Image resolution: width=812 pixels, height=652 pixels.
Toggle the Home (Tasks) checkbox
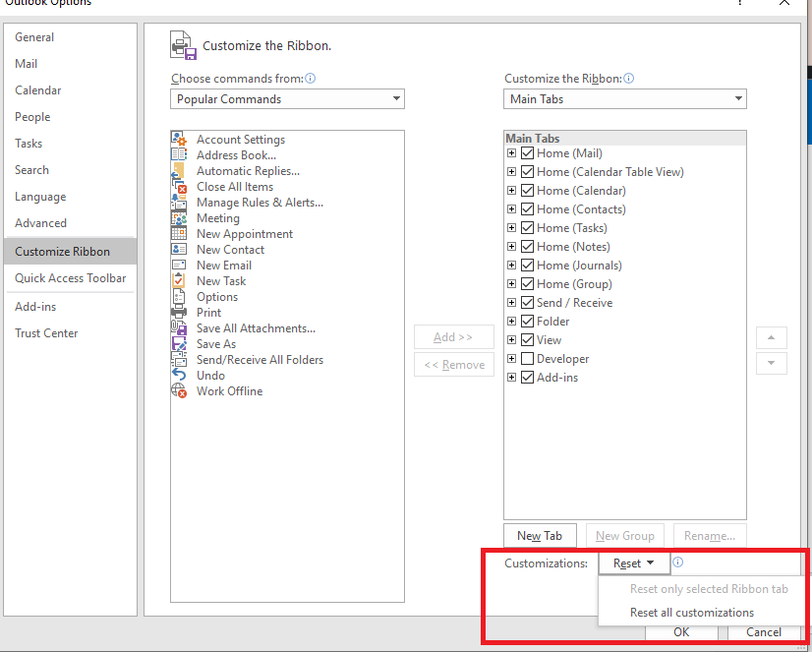(x=527, y=227)
